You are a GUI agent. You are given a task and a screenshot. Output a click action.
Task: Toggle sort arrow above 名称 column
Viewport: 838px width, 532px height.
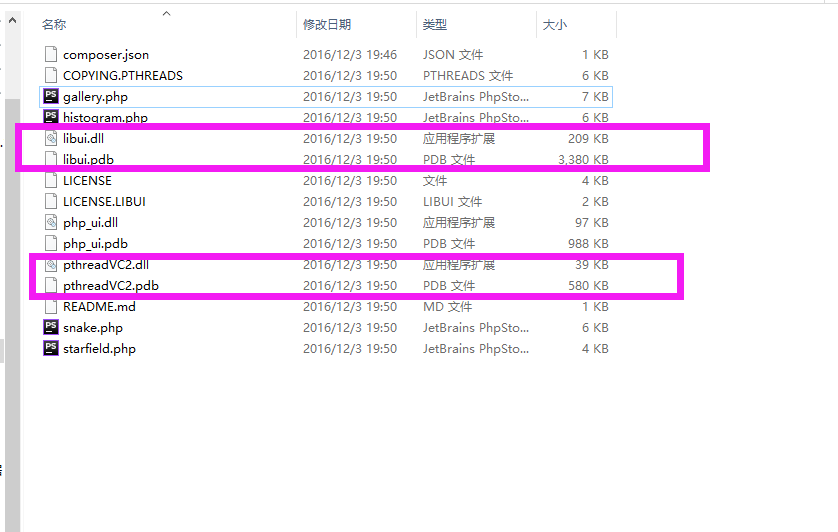[166, 14]
